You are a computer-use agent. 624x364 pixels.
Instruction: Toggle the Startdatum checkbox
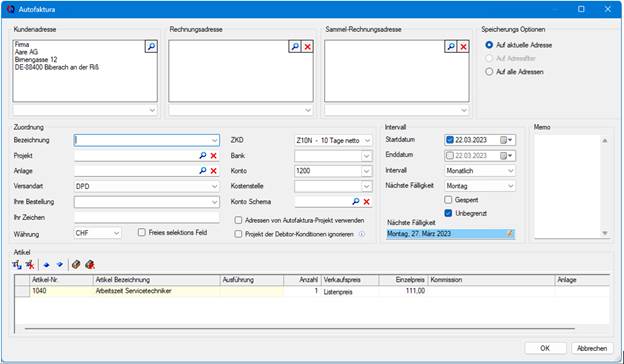pos(450,140)
